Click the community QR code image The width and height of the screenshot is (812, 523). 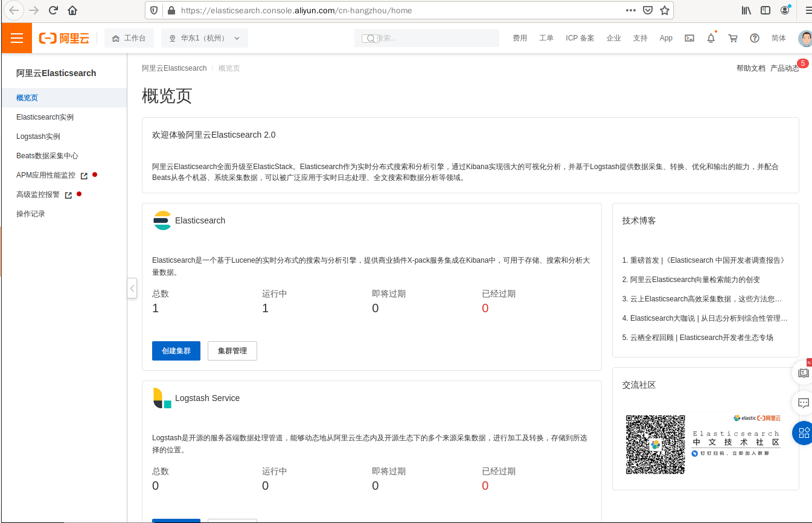click(x=656, y=444)
